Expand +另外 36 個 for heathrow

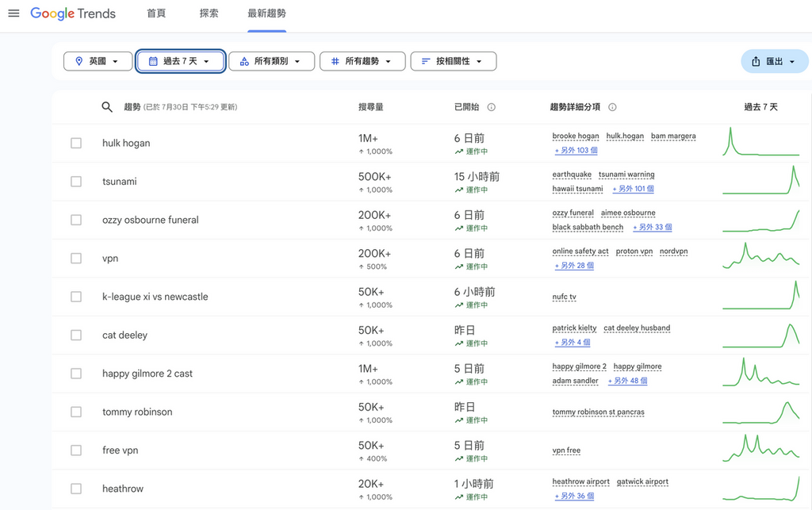(x=574, y=496)
